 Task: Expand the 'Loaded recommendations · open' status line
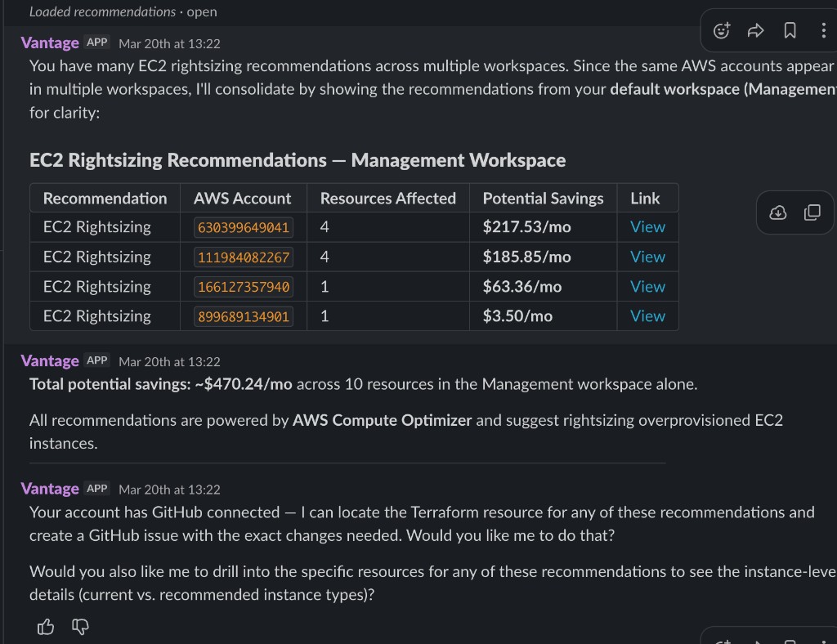[123, 11]
